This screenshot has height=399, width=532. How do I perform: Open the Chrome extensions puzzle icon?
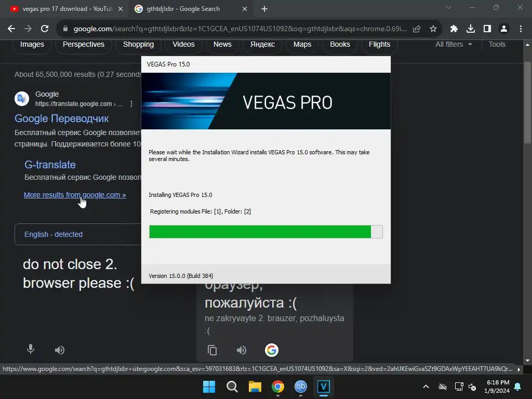point(454,29)
